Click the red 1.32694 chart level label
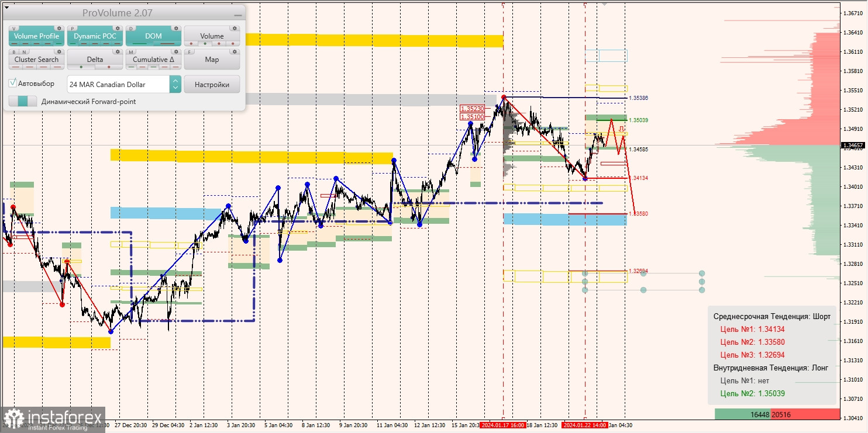Image resolution: width=868 pixels, height=433 pixels. point(639,271)
